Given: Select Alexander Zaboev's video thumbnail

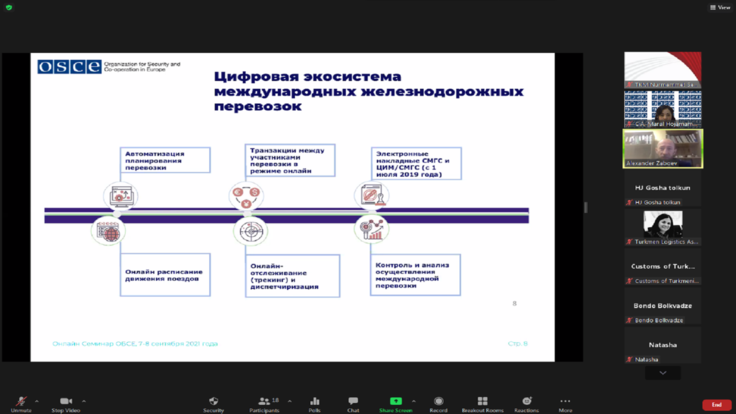Looking at the screenshot, I should point(663,149).
